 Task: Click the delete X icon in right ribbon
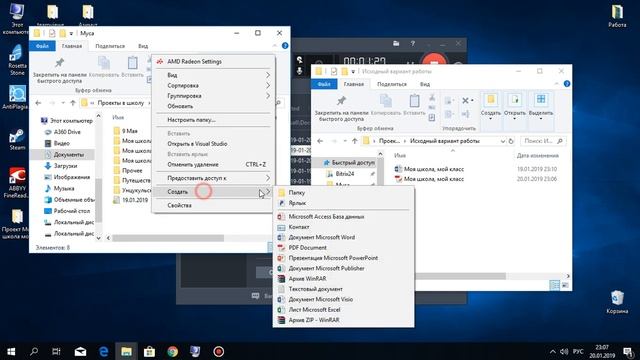pyautogui.click(x=465, y=100)
